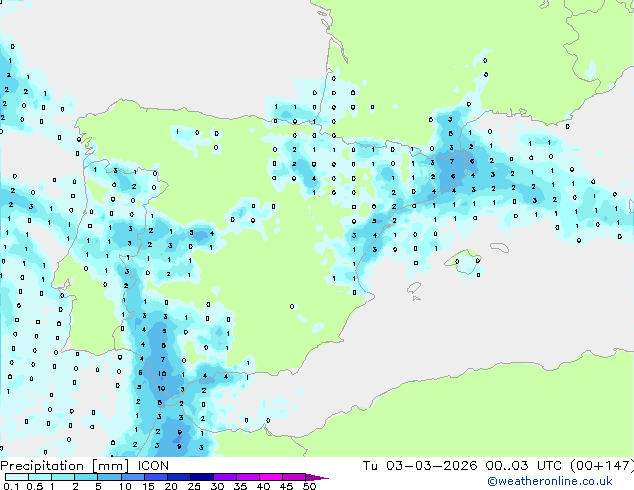Click the 1–2 mm legend color swatch
Screen dimensions: 634x490
tap(63, 477)
